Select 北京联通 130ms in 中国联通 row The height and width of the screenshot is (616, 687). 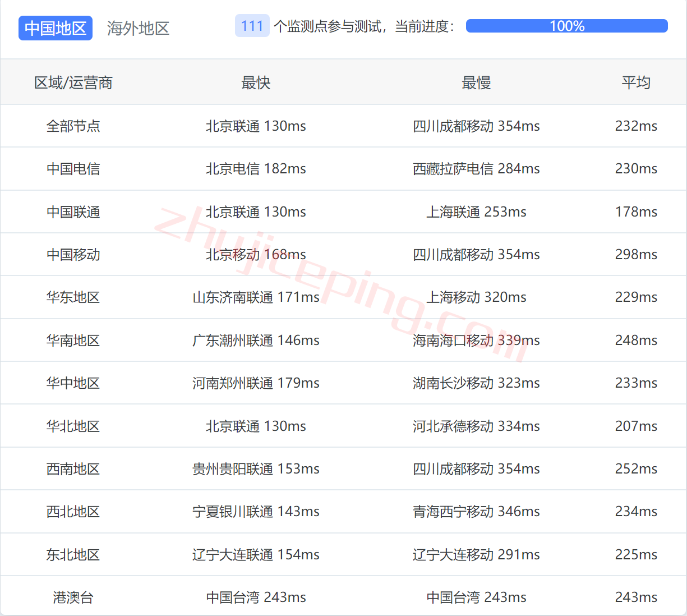(256, 212)
